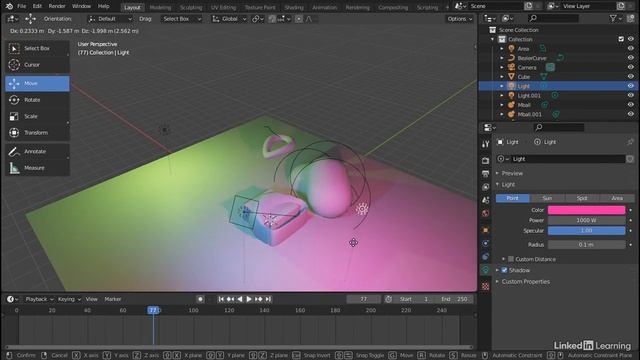Activate the Cursor tool

coord(37,64)
